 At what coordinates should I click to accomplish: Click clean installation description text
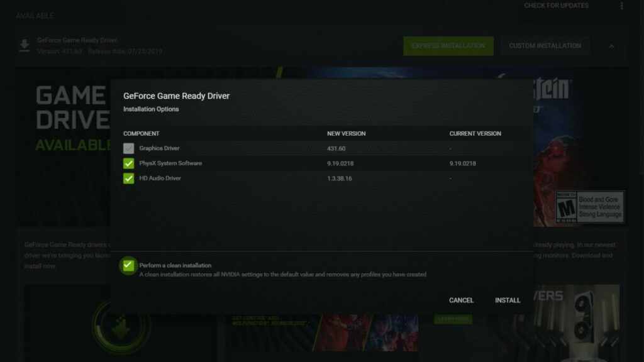pyautogui.click(x=282, y=275)
